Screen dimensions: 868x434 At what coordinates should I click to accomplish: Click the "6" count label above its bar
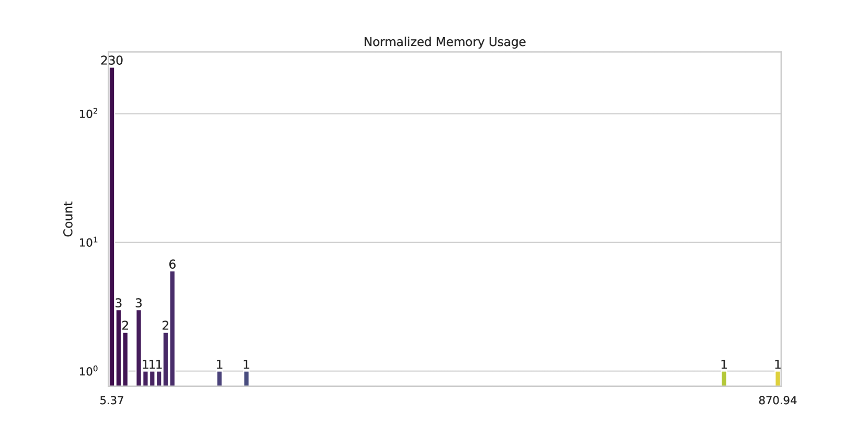(x=172, y=265)
